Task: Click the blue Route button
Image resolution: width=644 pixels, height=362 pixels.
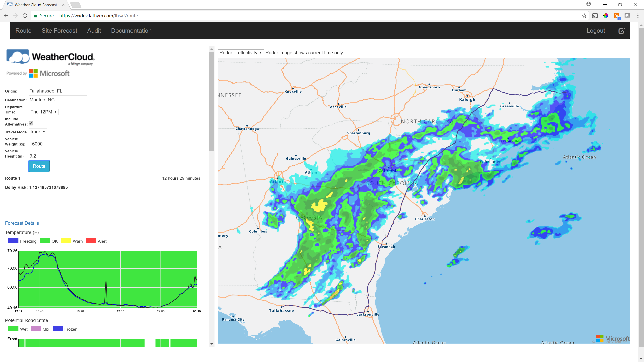Action: point(39,166)
